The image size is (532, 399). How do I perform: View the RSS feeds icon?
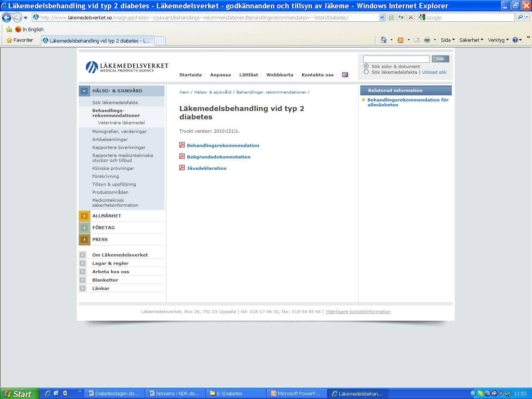[x=401, y=40]
